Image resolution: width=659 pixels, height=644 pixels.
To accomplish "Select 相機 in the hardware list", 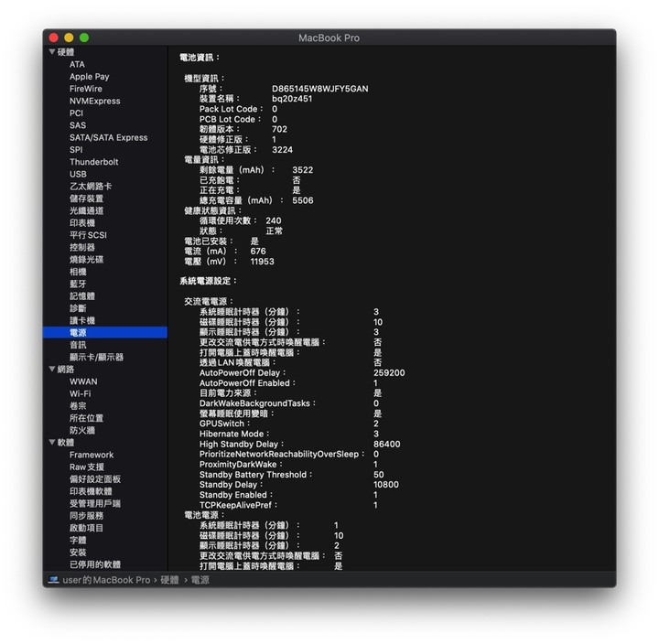I will [x=78, y=272].
